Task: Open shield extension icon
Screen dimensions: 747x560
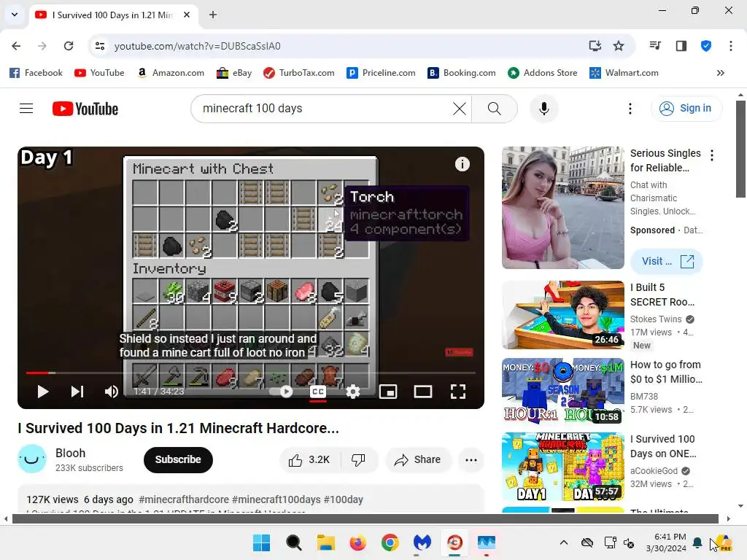Action: [x=706, y=46]
